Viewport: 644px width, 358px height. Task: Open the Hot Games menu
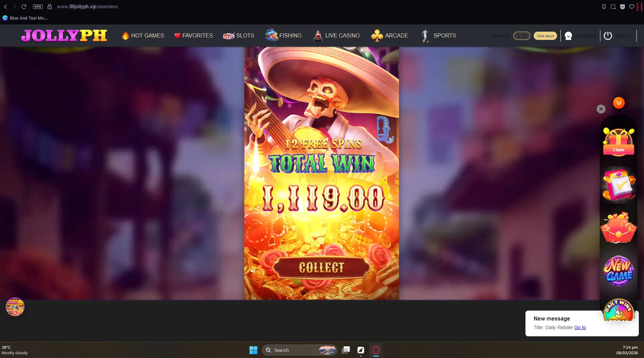point(143,35)
